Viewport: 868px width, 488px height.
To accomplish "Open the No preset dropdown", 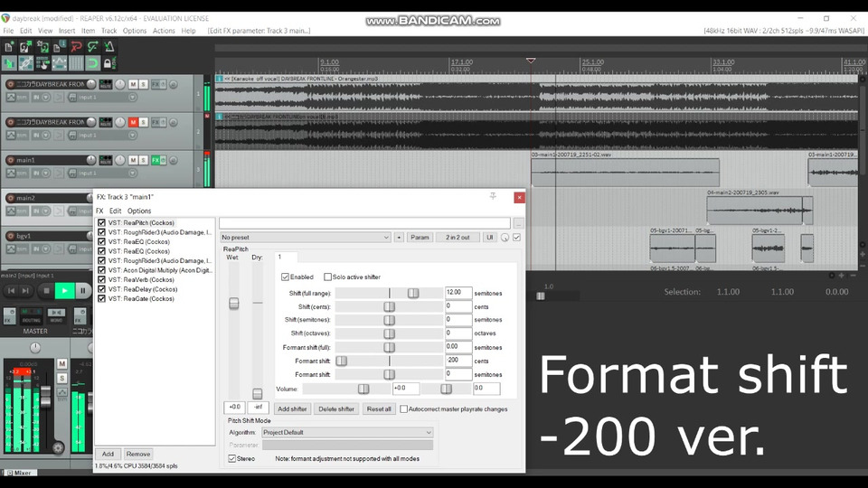I will [x=305, y=238].
